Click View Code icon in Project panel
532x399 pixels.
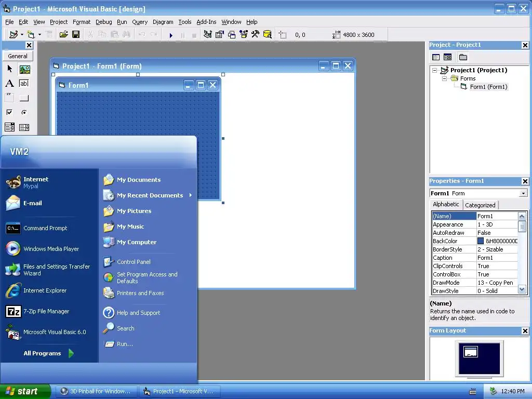436,57
